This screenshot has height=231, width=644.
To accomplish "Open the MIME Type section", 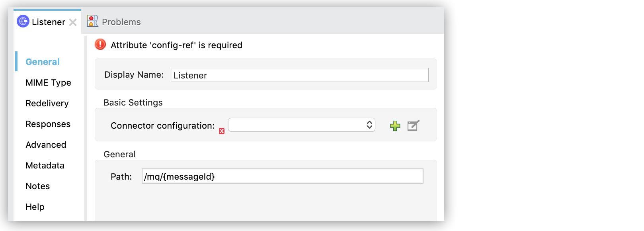I will (48, 82).
